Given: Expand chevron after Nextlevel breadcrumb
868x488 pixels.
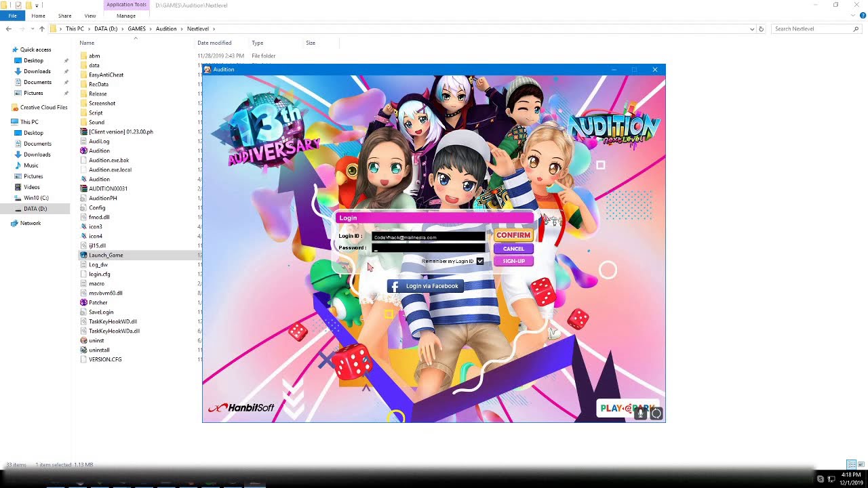Looking at the screenshot, I should pos(214,29).
